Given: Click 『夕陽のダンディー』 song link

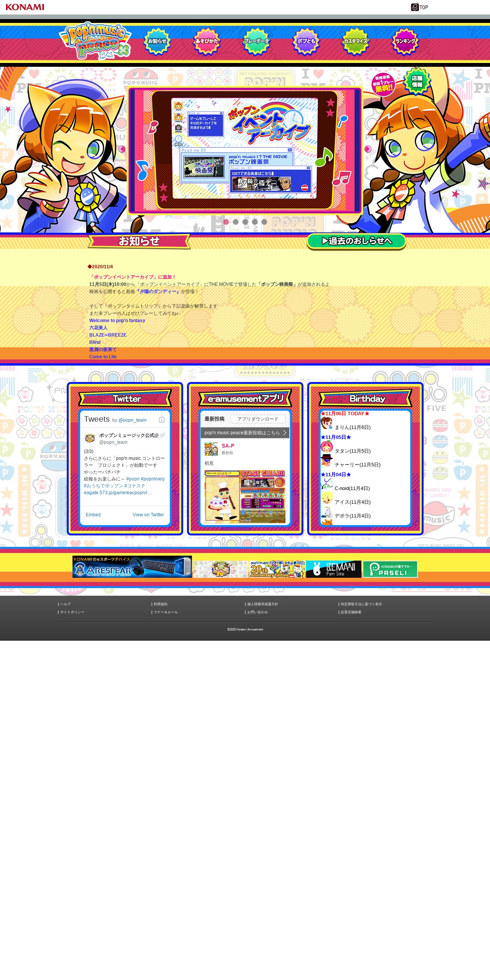Looking at the screenshot, I should (x=158, y=292).
